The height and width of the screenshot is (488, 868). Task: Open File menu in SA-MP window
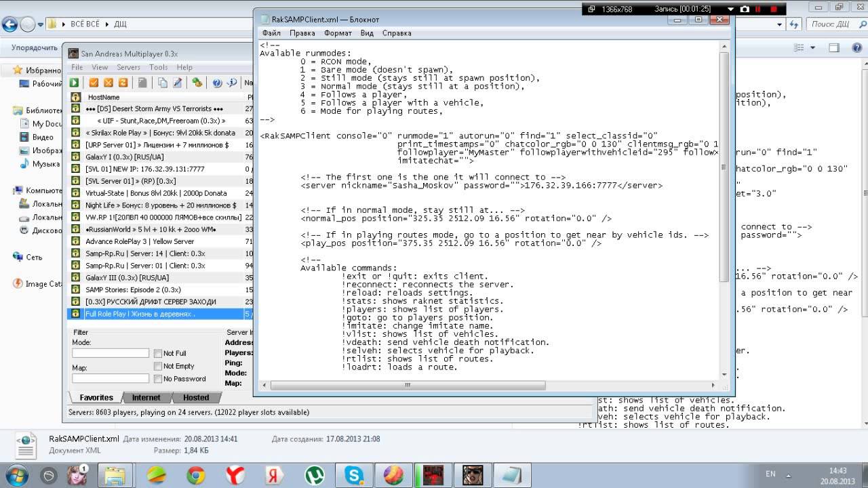click(77, 67)
